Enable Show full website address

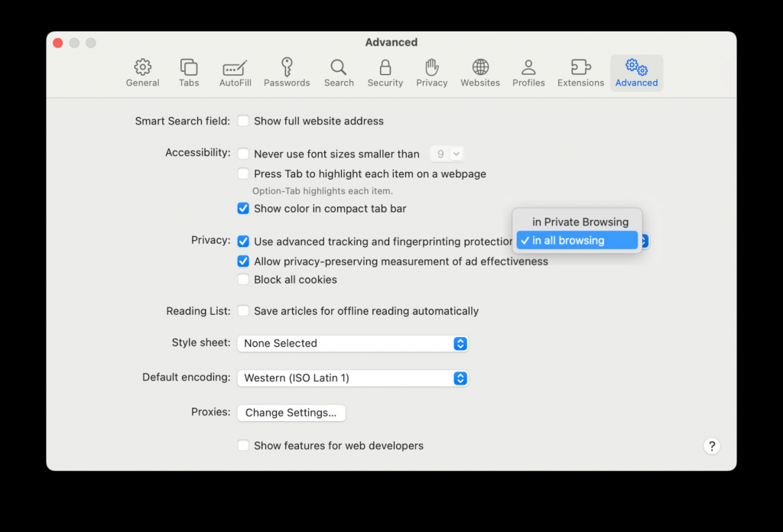pos(243,121)
